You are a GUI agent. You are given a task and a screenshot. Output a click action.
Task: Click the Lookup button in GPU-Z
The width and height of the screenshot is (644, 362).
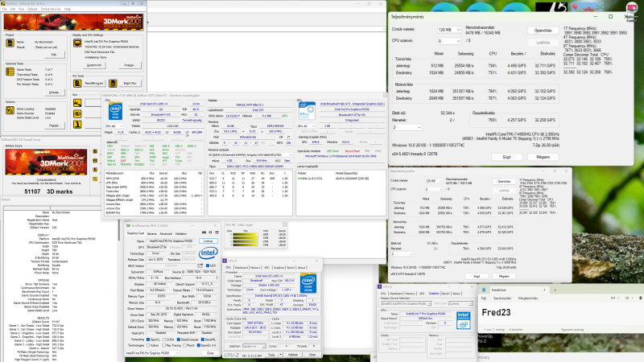coord(208,241)
